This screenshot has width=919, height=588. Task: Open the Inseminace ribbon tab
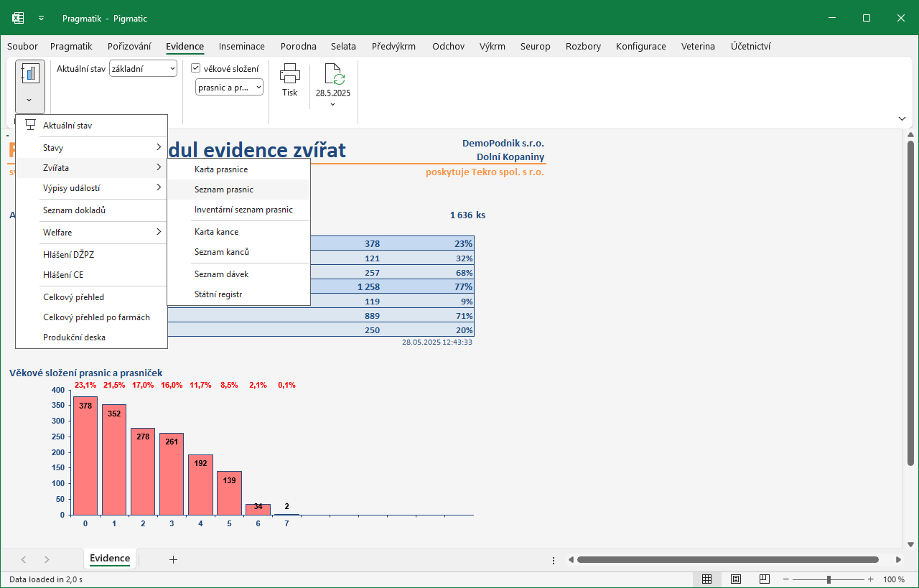[x=242, y=47]
